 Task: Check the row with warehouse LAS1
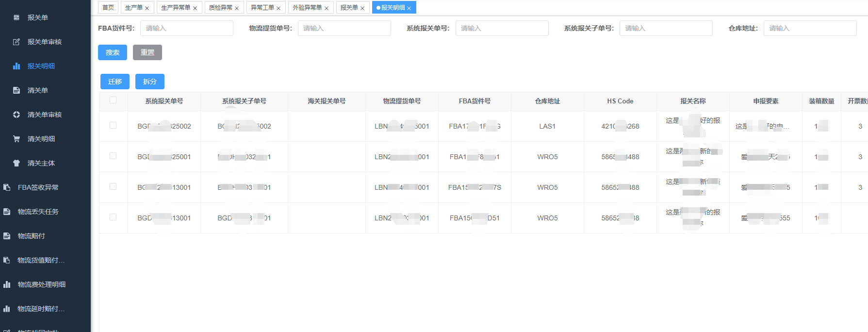tap(113, 125)
